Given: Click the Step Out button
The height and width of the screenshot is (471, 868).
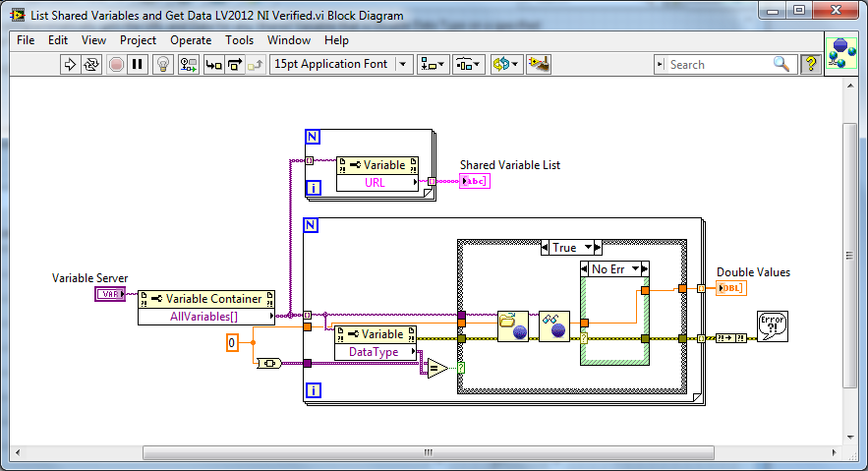Looking at the screenshot, I should point(256,64).
